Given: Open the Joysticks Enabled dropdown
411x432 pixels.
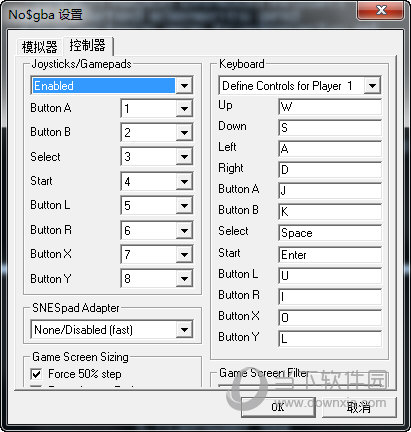Looking at the screenshot, I should click(x=112, y=86).
